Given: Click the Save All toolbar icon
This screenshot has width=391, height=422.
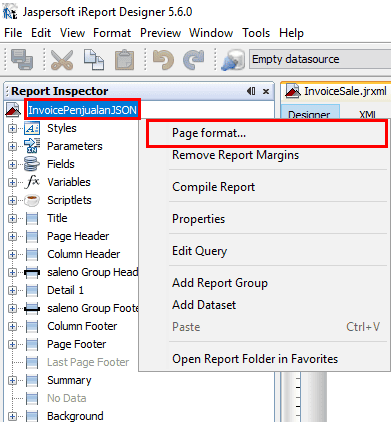Looking at the screenshot, I should coord(22,59).
